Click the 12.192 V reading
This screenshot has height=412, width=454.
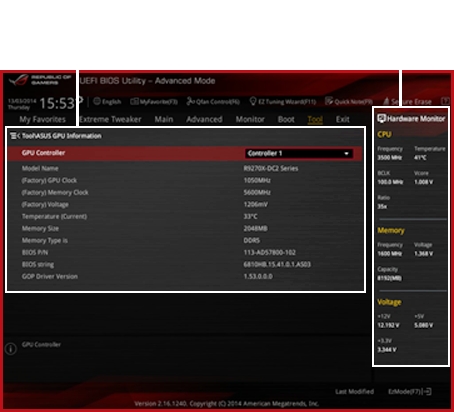pos(388,325)
